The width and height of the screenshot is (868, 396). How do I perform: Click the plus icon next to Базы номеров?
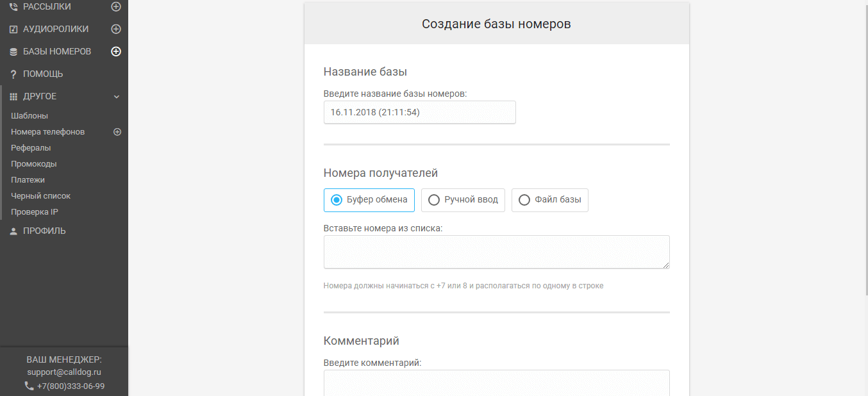(116, 51)
